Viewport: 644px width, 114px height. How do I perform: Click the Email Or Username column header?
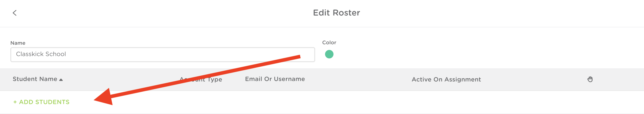click(275, 79)
